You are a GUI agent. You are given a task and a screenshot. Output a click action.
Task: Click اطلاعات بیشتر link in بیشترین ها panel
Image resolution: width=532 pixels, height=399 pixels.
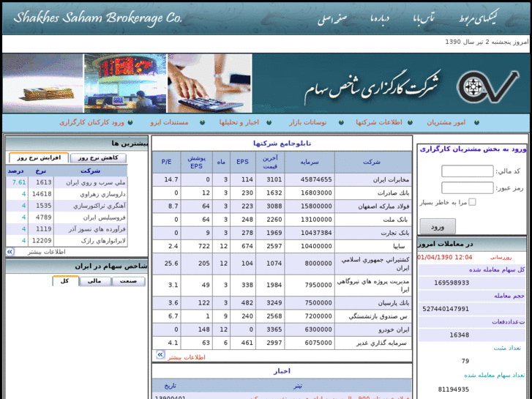[x=46, y=252]
